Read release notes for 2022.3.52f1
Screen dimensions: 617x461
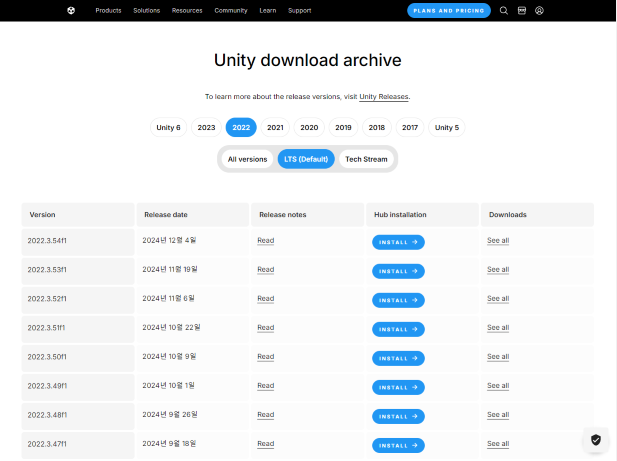point(266,299)
